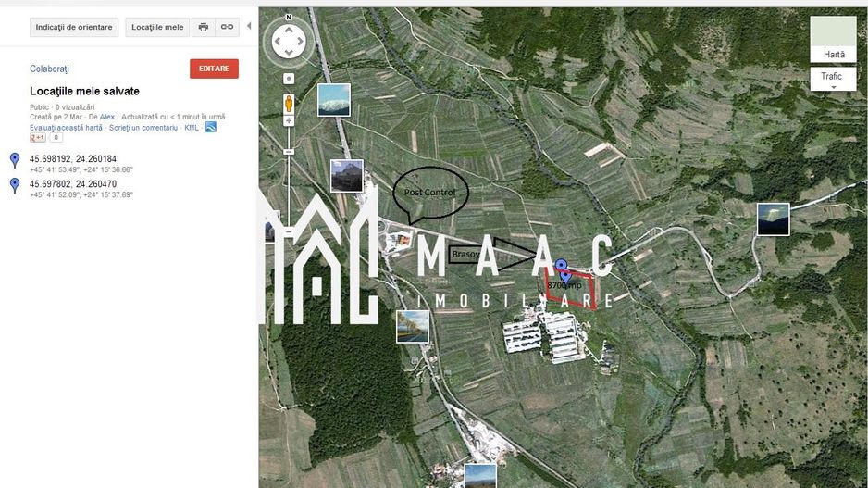Open author Alex profile link

[x=106, y=117]
